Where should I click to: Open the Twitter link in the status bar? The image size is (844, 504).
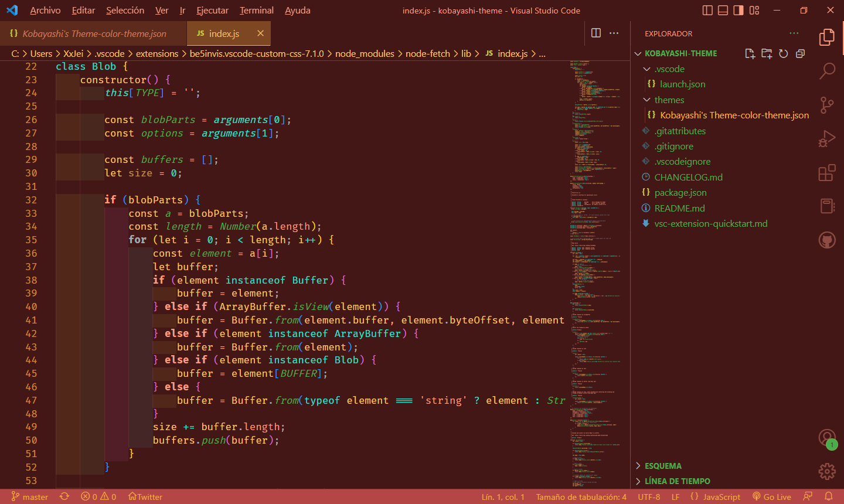click(145, 496)
